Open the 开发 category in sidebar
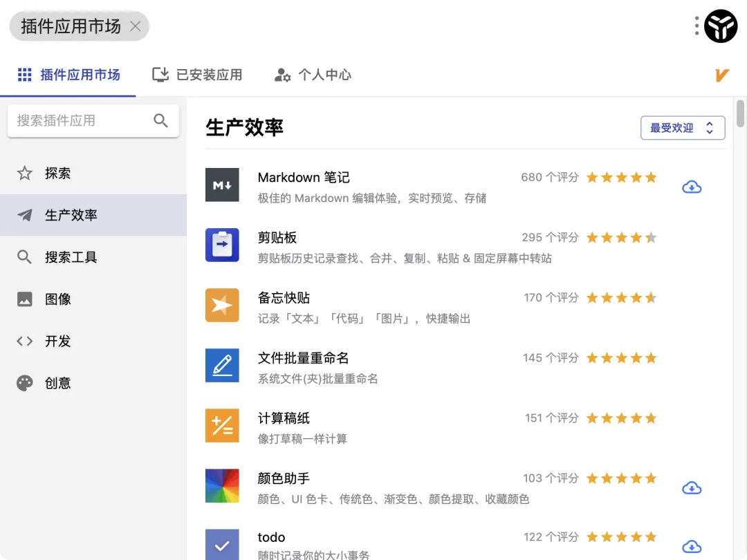The image size is (747, 560). click(x=93, y=341)
